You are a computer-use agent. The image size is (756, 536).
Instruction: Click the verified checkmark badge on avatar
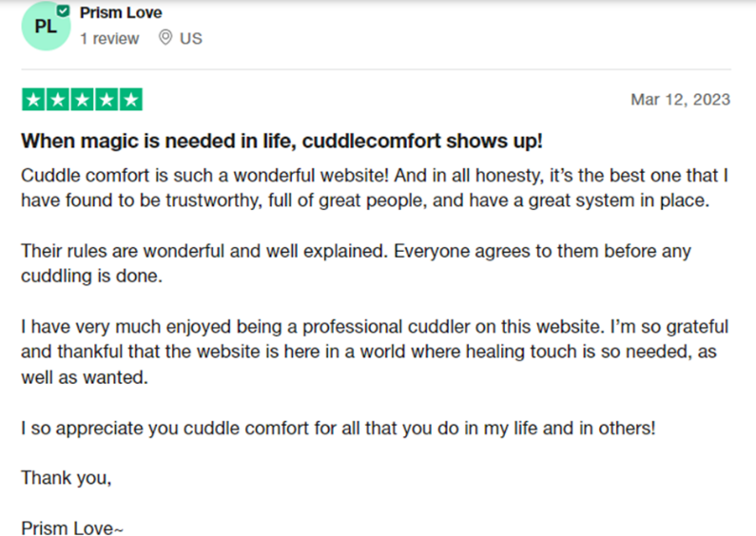[x=63, y=10]
